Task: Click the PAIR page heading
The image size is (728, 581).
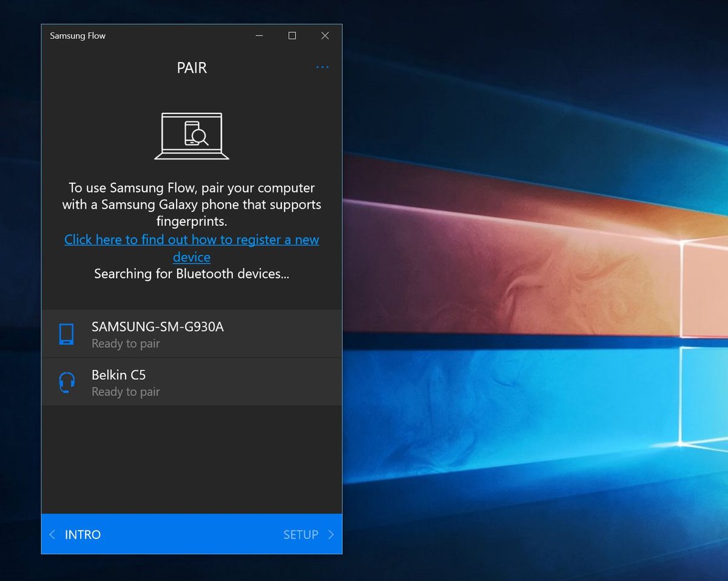Action: click(x=192, y=67)
